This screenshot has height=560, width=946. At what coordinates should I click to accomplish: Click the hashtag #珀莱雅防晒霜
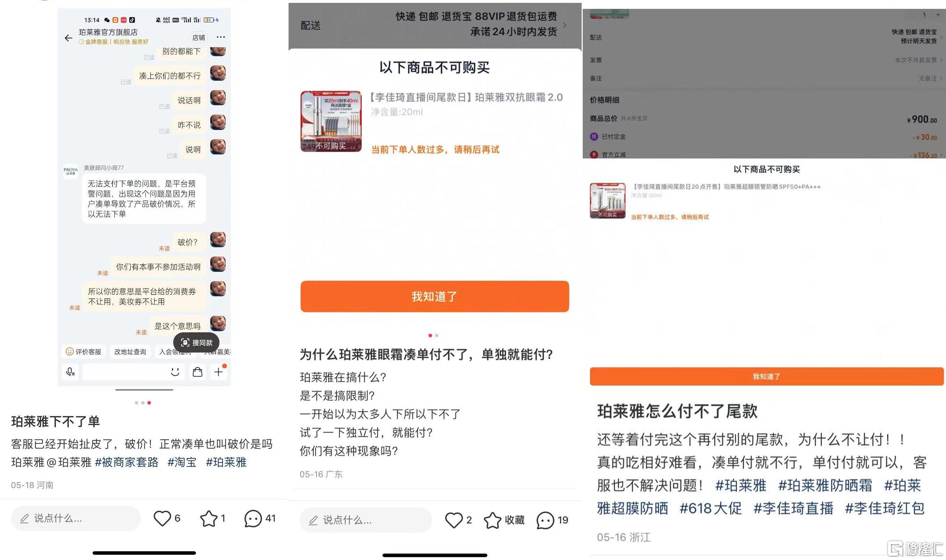(825, 485)
